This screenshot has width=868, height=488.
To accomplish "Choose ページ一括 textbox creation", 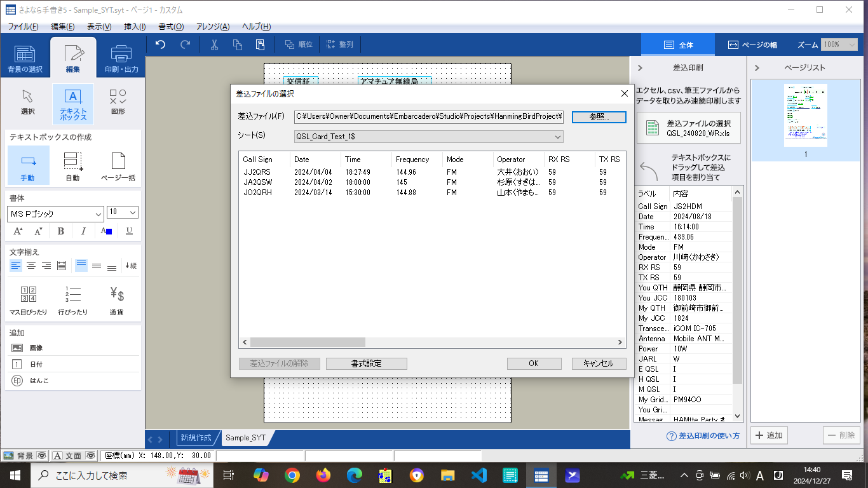I will 118,165.
